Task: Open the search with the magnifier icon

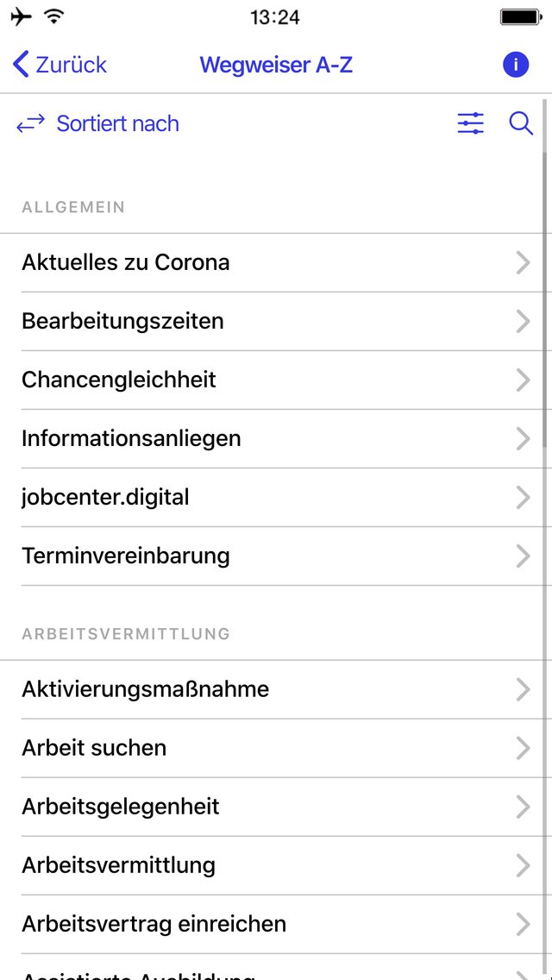Action: tap(521, 123)
